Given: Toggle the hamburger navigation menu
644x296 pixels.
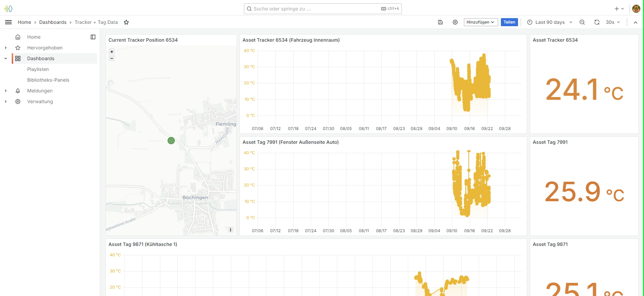Looking at the screenshot, I should [x=8, y=22].
